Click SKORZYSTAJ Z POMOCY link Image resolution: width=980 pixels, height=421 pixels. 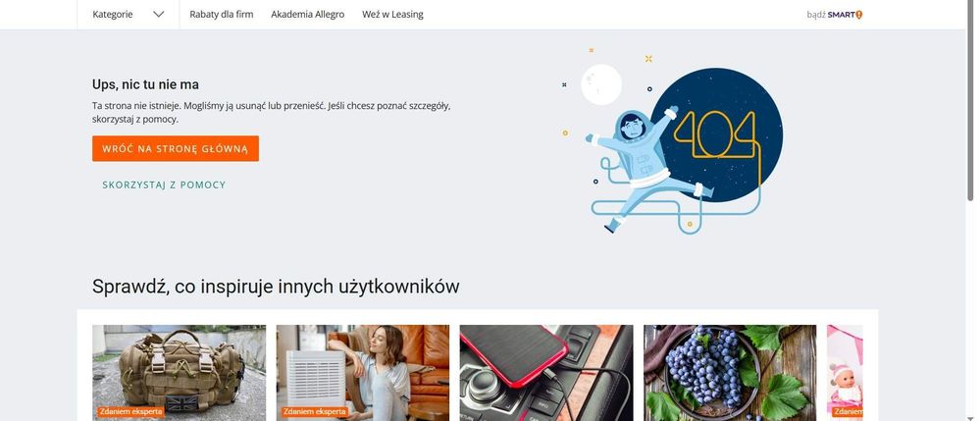click(164, 185)
